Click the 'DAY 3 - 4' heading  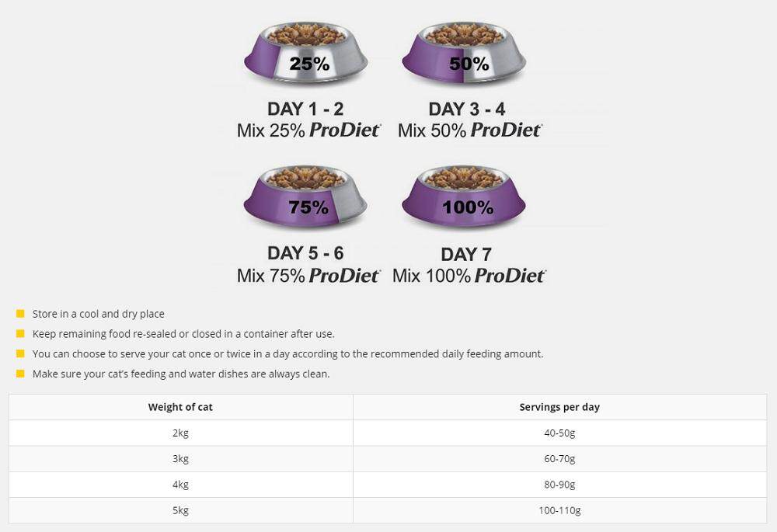tap(467, 109)
